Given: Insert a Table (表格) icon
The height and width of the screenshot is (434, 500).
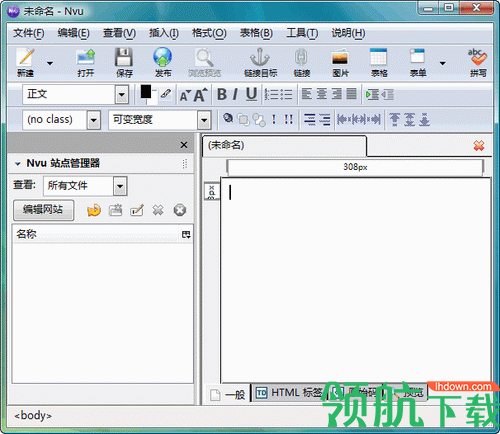Looking at the screenshot, I should (379, 62).
